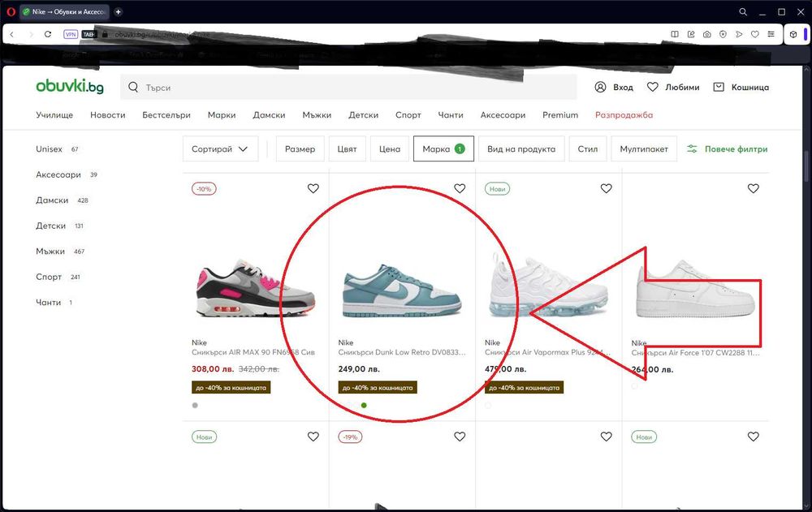Open the Новости menu item
This screenshot has height=512, width=812.
click(x=108, y=115)
